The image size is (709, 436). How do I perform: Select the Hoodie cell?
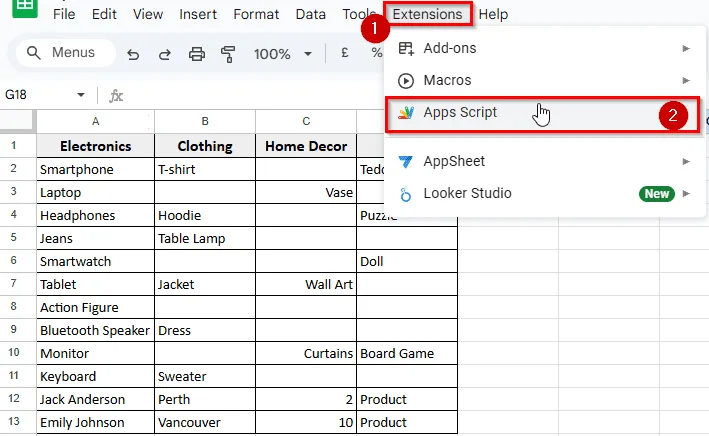point(205,215)
